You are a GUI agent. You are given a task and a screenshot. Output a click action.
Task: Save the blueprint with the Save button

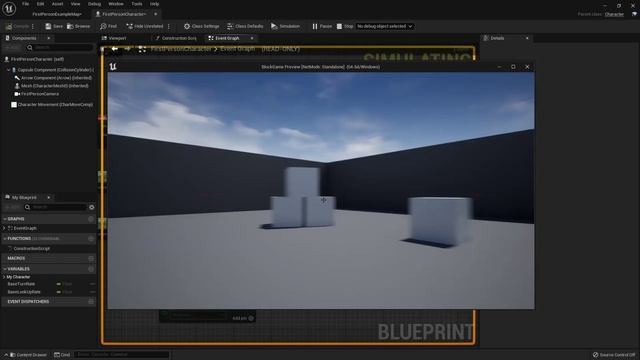coord(54,26)
